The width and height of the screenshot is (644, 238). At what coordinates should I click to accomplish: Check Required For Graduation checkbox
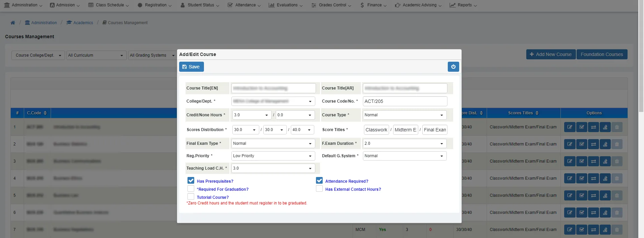[191, 188]
